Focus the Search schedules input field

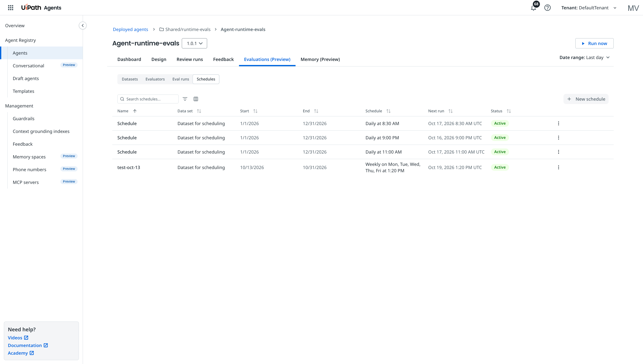coord(148,99)
